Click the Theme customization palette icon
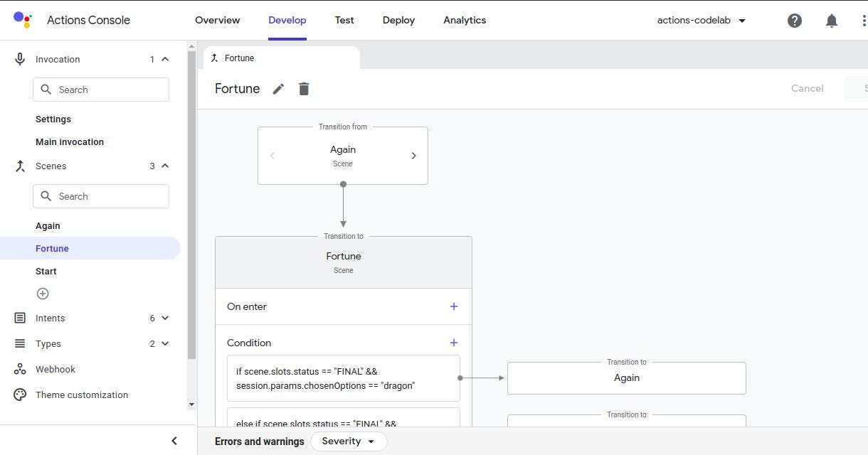 click(20, 395)
